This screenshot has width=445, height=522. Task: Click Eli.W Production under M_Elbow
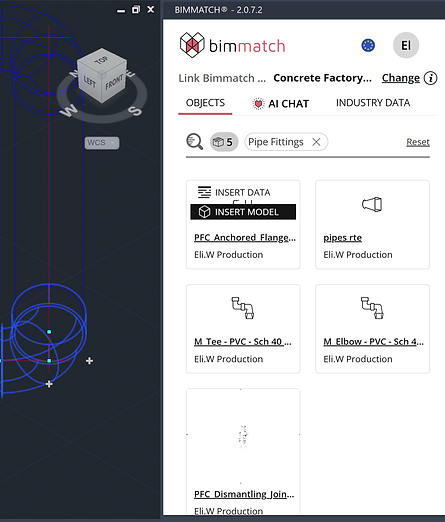coord(358,359)
